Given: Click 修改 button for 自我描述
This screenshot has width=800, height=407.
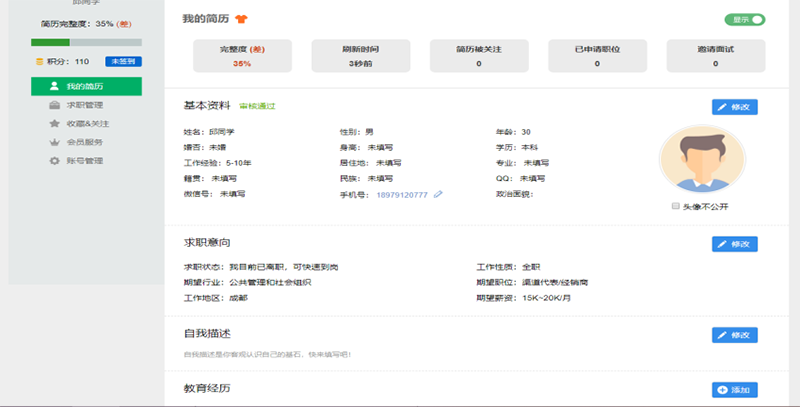Looking at the screenshot, I should click(x=735, y=335).
